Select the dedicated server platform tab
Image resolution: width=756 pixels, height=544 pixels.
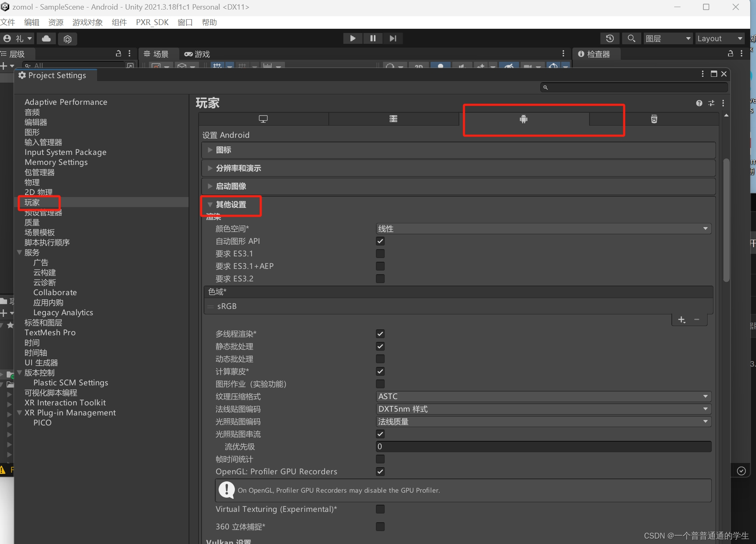(393, 119)
